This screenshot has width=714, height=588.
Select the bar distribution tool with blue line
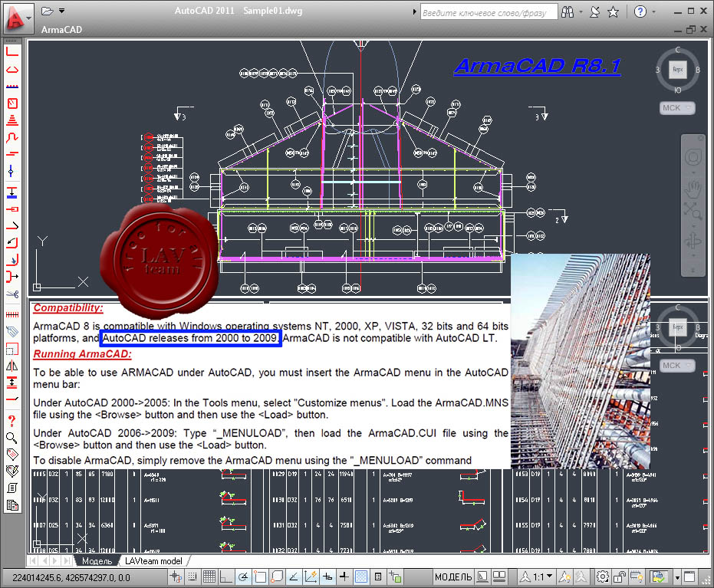[x=12, y=86]
